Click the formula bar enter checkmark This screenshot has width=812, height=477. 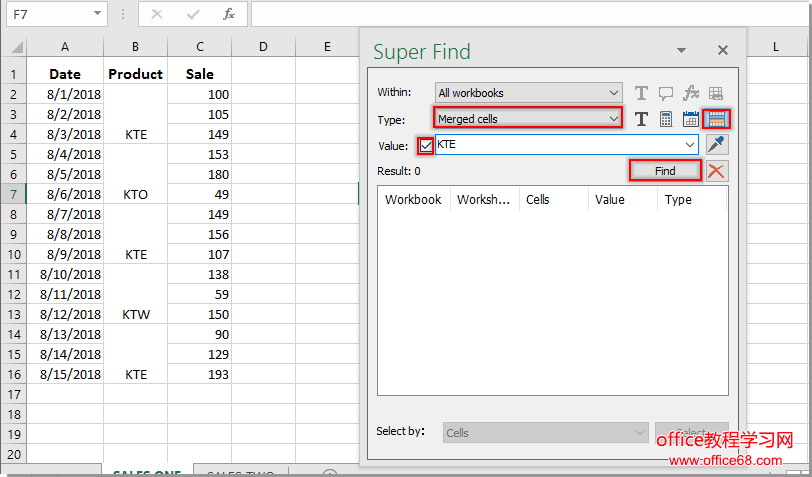[x=193, y=14]
